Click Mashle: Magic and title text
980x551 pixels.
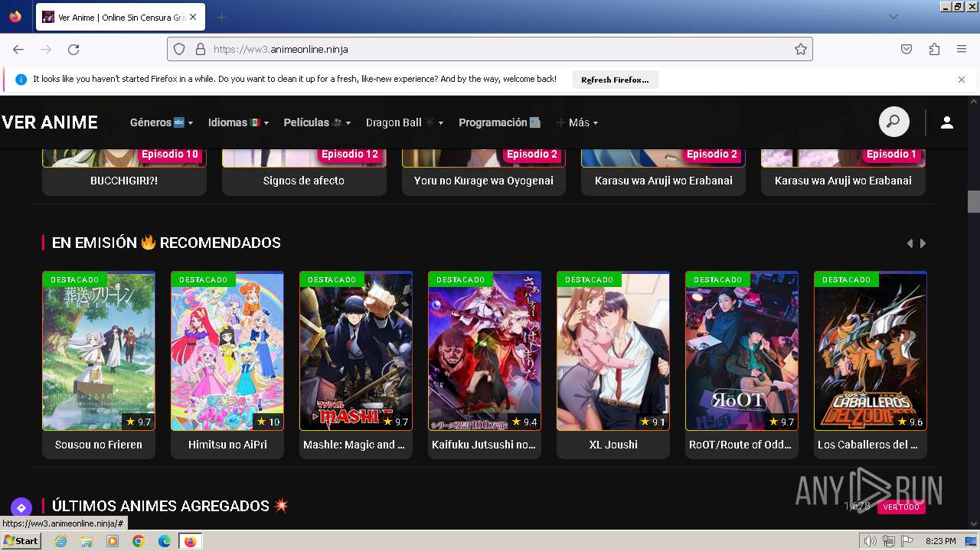click(x=354, y=445)
